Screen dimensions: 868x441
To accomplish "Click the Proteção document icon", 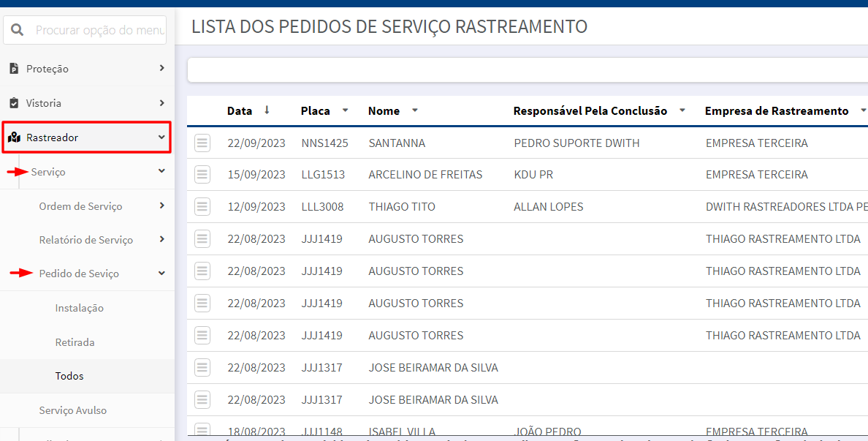I will pos(15,69).
